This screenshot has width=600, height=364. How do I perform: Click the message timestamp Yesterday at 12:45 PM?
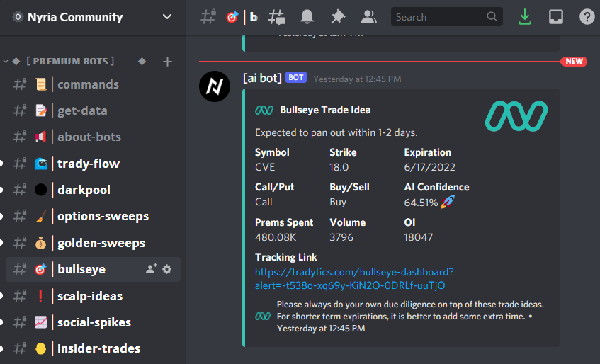pos(357,79)
